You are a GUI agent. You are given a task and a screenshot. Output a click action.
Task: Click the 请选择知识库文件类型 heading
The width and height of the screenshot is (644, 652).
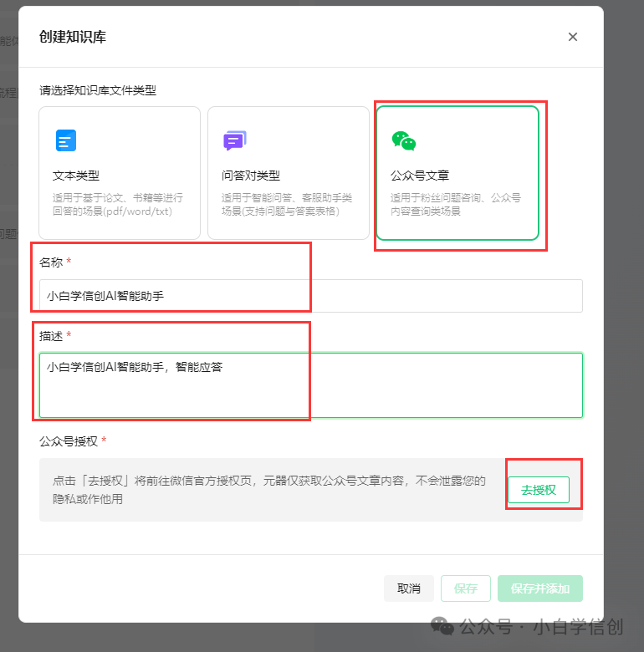tap(98, 90)
